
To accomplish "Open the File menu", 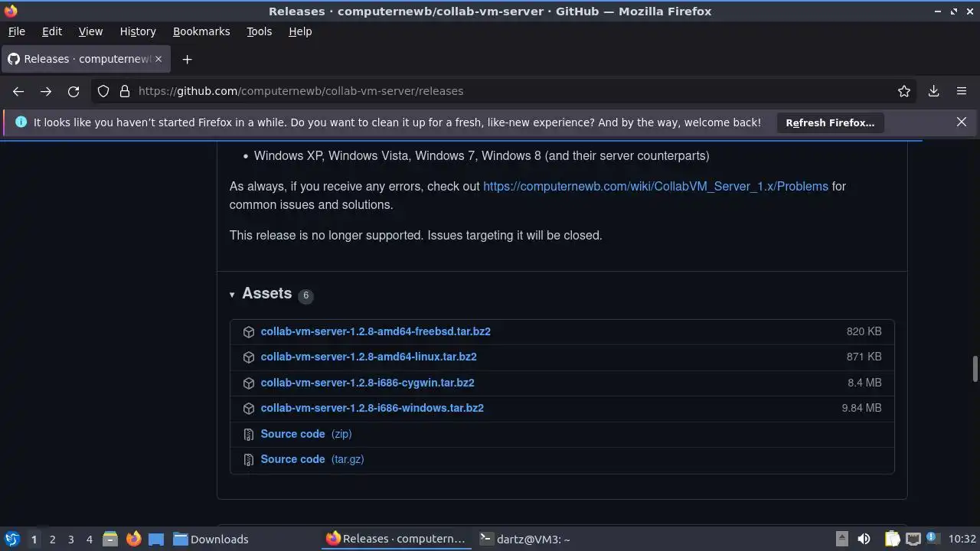I will tap(16, 31).
